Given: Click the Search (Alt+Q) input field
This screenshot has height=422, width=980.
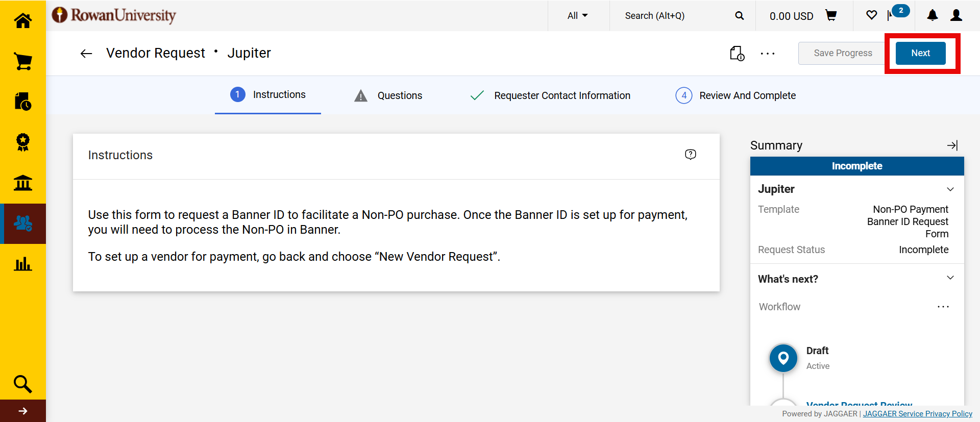Looking at the screenshot, I should pos(675,16).
